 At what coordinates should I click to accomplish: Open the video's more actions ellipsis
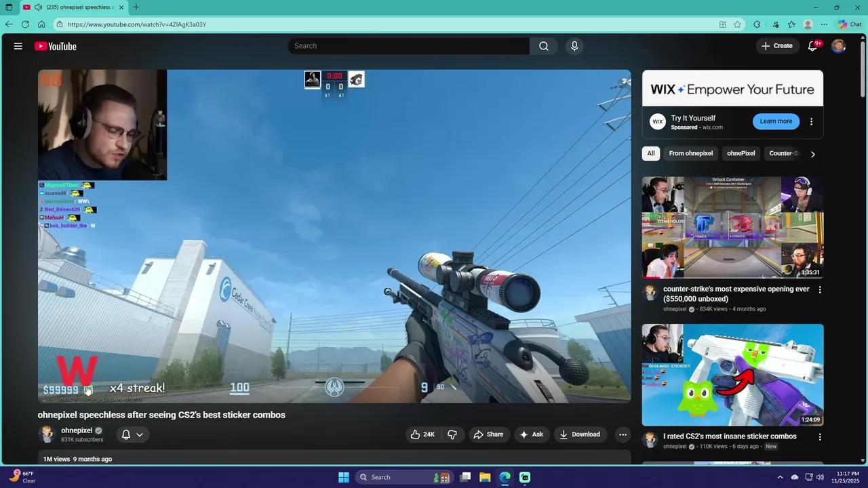click(623, 434)
